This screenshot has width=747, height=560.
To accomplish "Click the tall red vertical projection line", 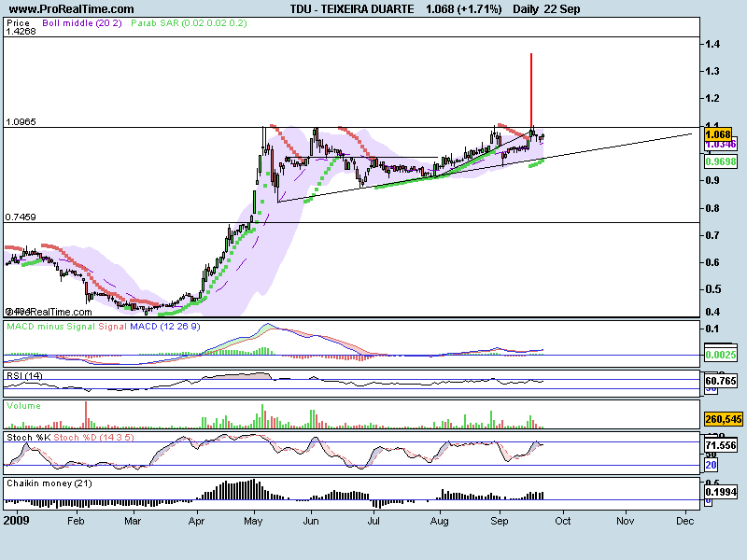I will [531, 91].
